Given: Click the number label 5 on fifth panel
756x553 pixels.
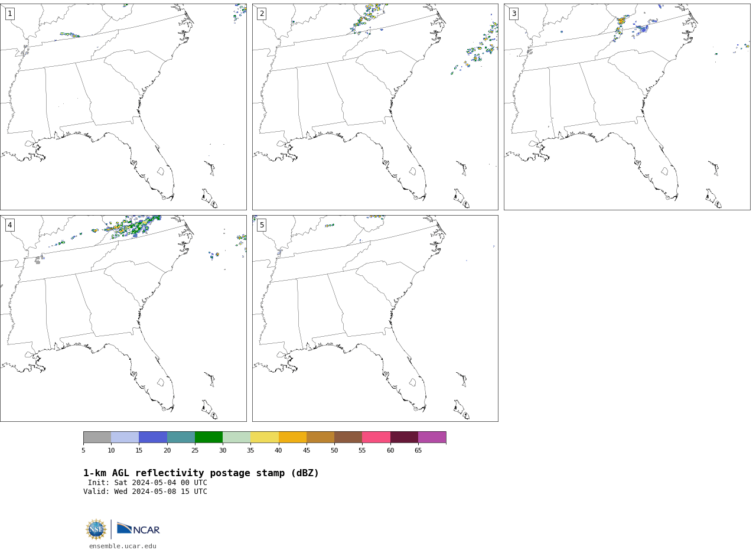Looking at the screenshot, I should pyautogui.click(x=262, y=225).
